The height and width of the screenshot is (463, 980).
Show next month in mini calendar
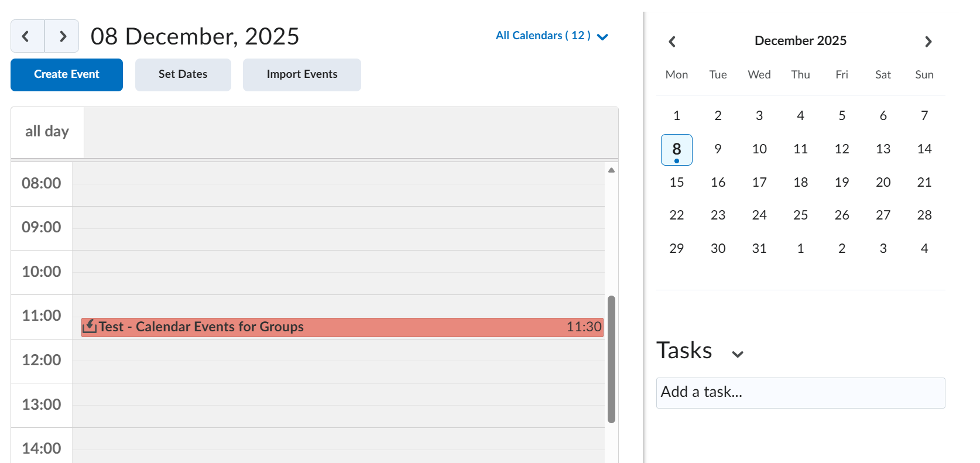[928, 42]
